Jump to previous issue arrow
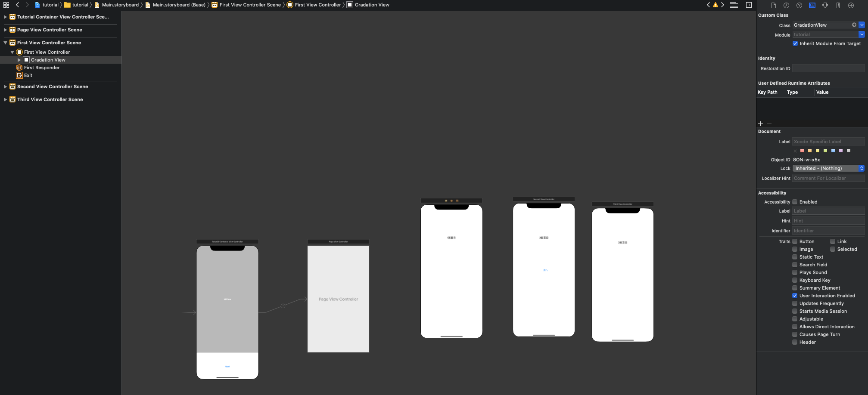The height and width of the screenshot is (395, 868). coord(708,5)
